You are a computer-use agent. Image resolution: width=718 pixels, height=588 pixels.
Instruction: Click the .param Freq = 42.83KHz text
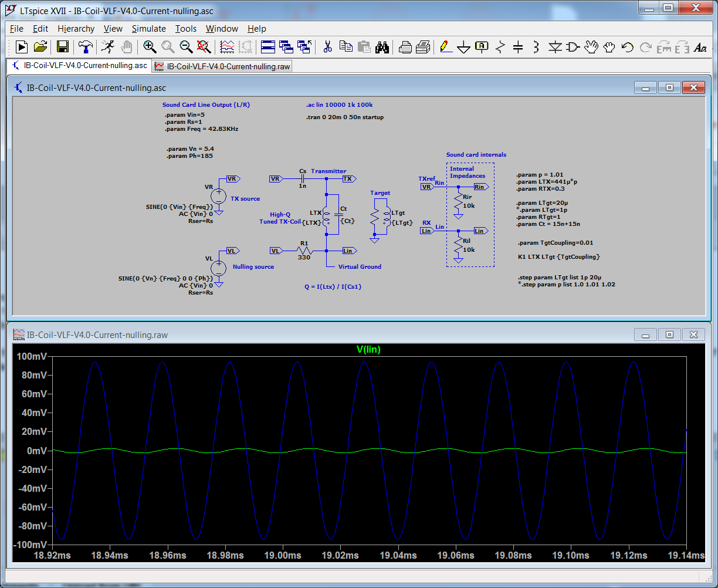click(x=201, y=129)
